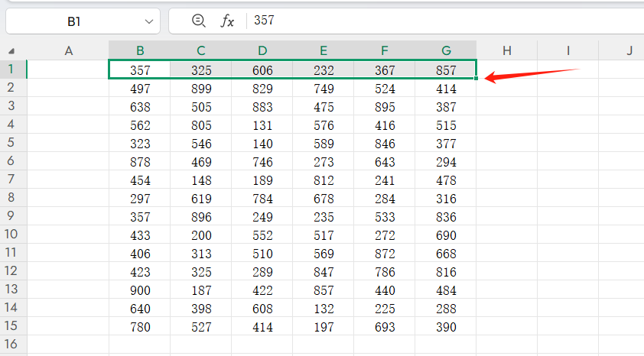The height and width of the screenshot is (356, 644).
Task: Click cell with value 288
Action: coord(446,309)
